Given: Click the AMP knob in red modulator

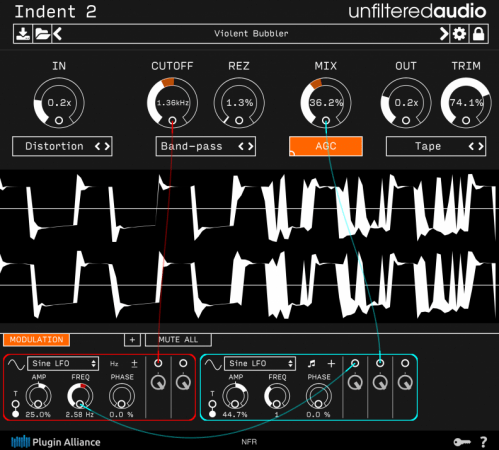Looking at the screenshot, I should coord(39,396).
